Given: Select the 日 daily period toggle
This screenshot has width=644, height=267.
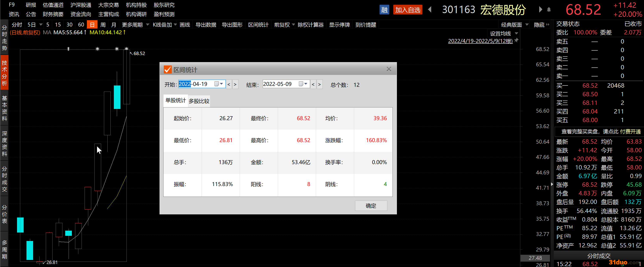Looking at the screenshot, I should point(92,25).
